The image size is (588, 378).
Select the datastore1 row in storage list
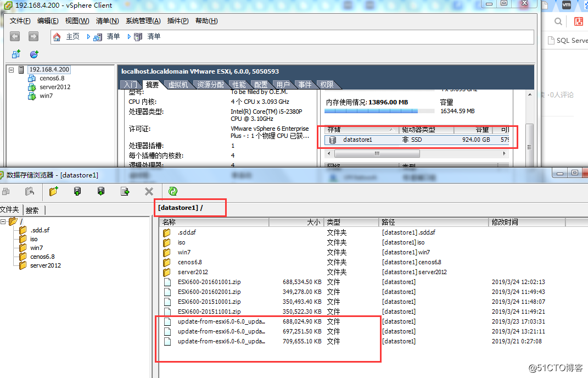coord(357,140)
